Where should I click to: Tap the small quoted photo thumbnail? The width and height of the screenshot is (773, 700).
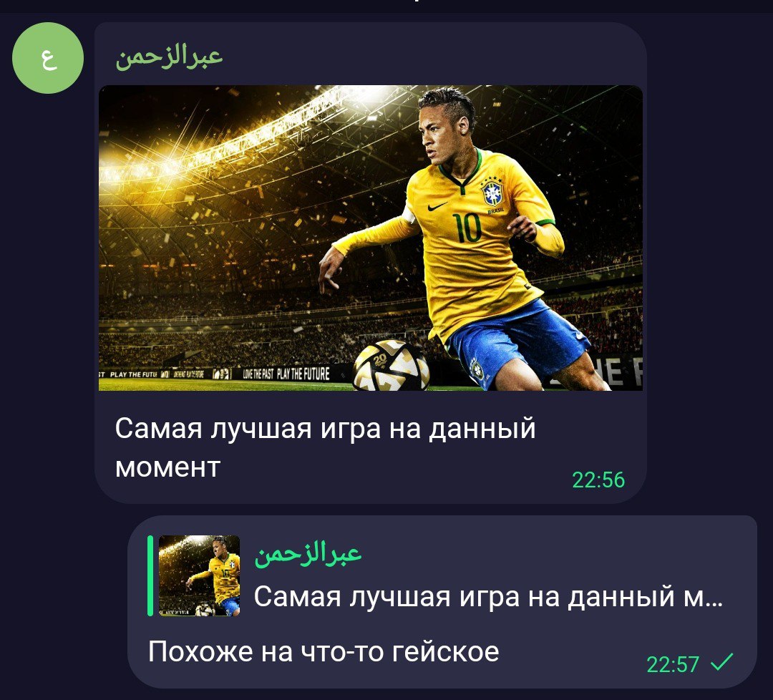click(199, 575)
